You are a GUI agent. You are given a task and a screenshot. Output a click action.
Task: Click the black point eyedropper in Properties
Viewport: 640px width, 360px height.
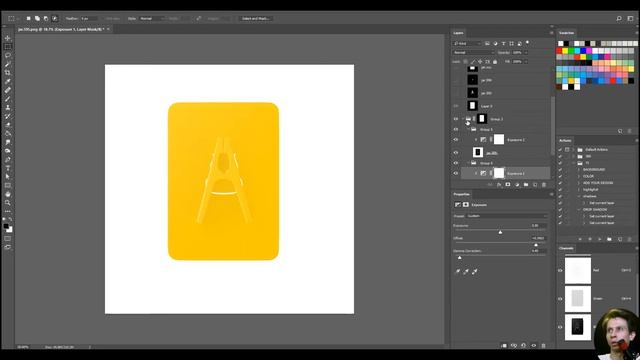(x=458, y=271)
